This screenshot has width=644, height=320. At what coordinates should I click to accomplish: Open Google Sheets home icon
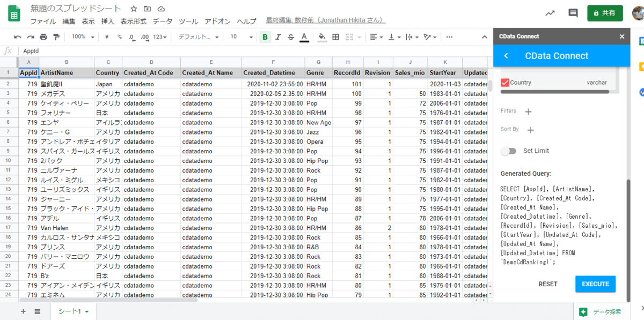[x=14, y=14]
